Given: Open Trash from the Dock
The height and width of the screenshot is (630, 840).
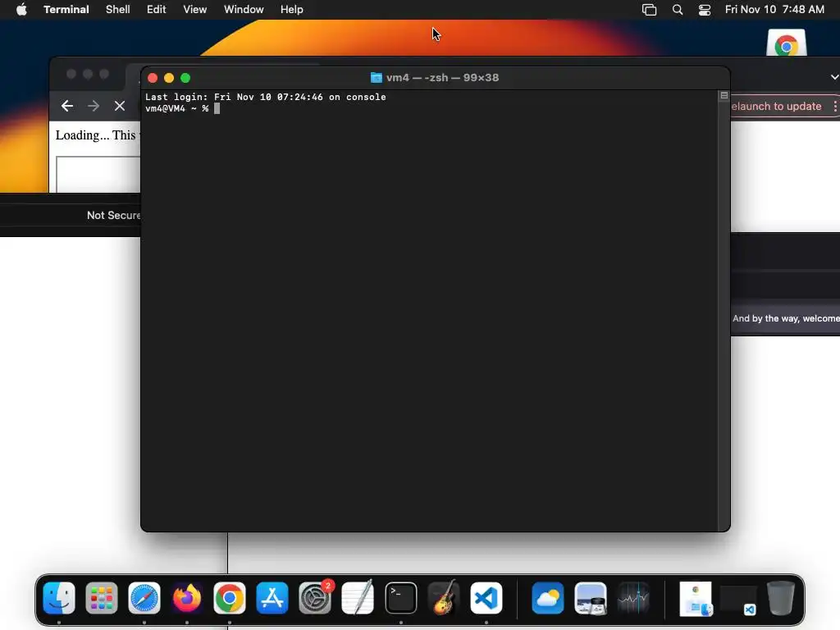Looking at the screenshot, I should click(x=781, y=598).
